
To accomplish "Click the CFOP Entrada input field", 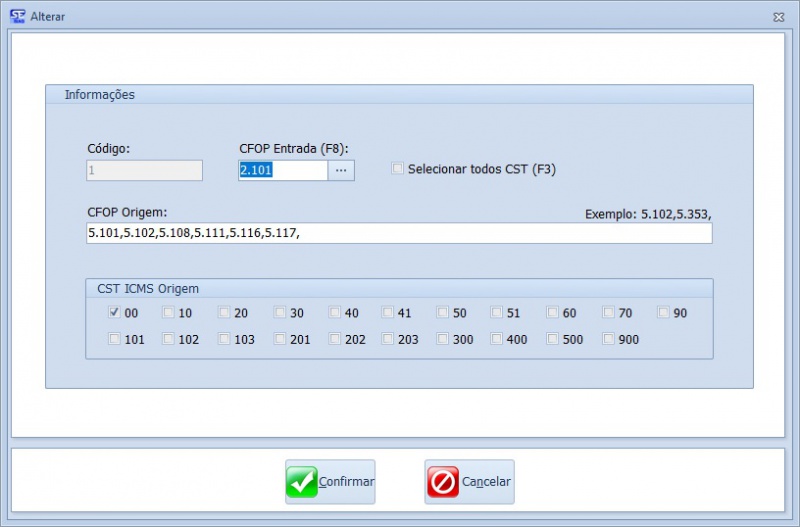I will pos(282,170).
